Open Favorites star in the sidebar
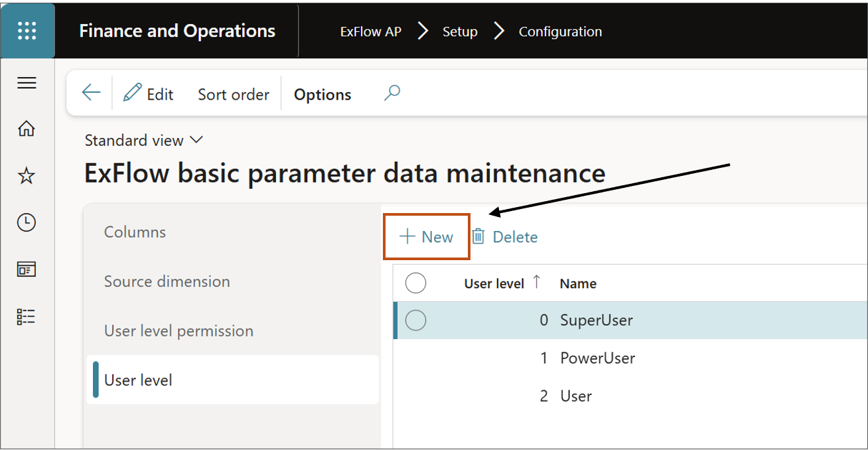 (27, 176)
